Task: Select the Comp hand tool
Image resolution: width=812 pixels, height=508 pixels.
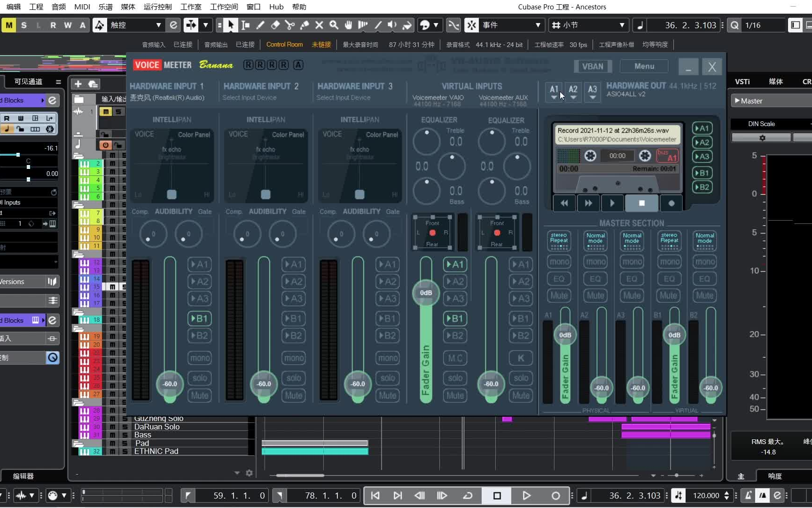Action: [x=348, y=25]
